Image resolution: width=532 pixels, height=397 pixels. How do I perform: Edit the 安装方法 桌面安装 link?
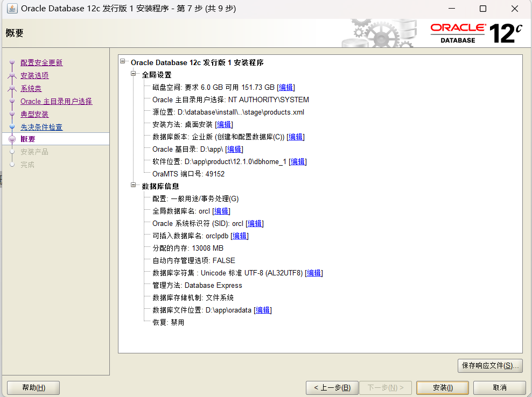click(x=224, y=124)
